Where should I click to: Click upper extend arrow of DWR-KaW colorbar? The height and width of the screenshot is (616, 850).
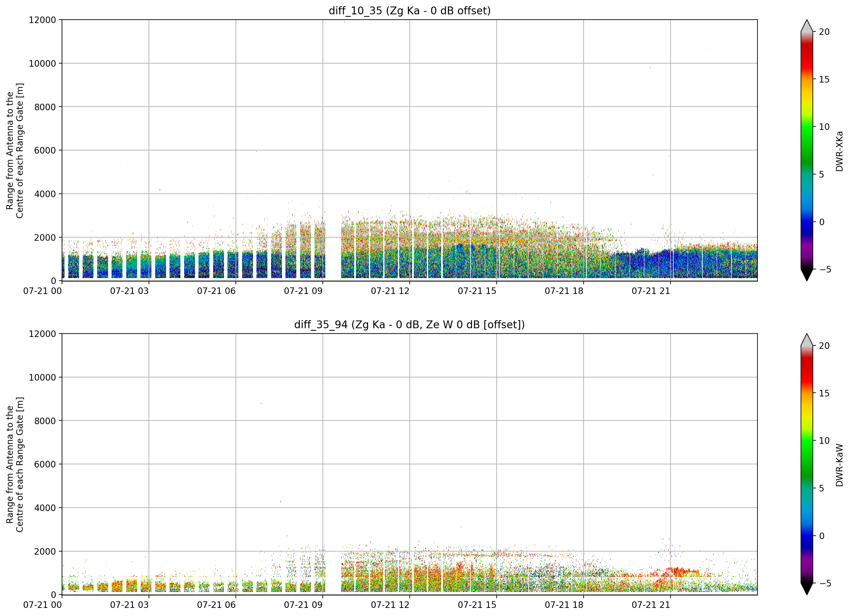coord(807,339)
